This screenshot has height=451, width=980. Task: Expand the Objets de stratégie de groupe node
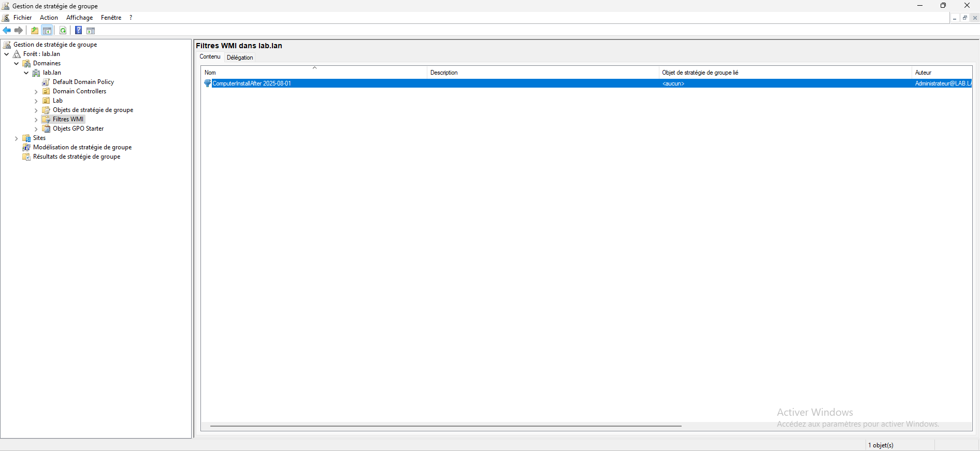pos(36,110)
